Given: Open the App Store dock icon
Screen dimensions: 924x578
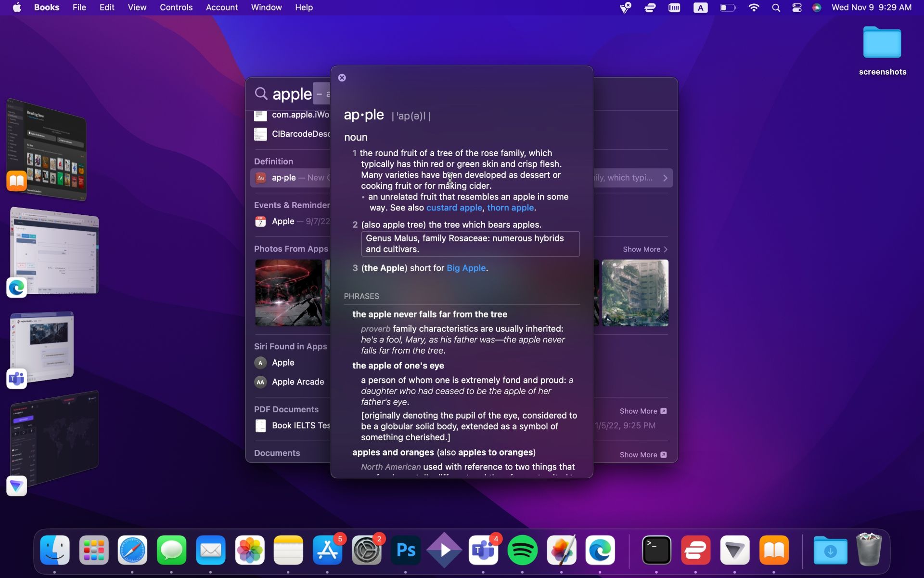Looking at the screenshot, I should click(x=328, y=550).
